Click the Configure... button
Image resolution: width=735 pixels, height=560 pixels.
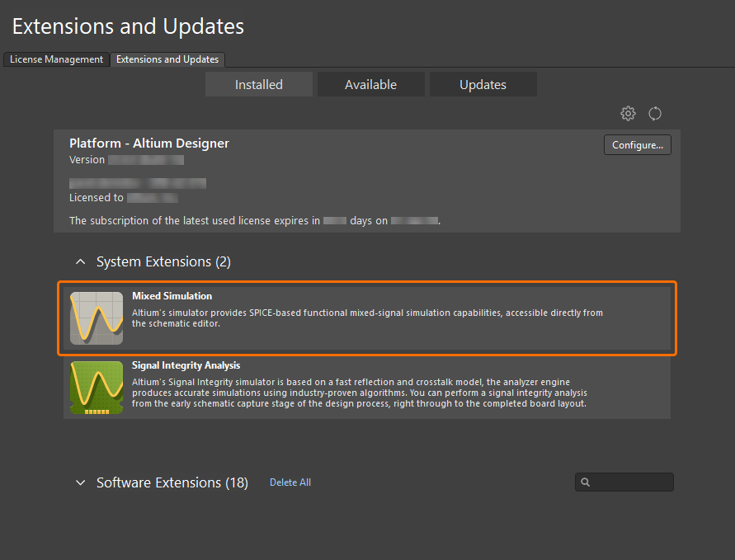638,145
